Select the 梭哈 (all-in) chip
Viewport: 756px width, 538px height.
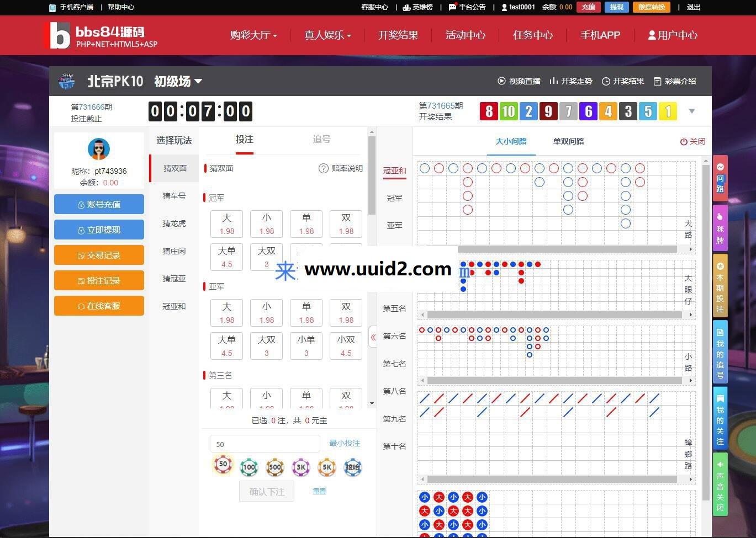coord(352,465)
